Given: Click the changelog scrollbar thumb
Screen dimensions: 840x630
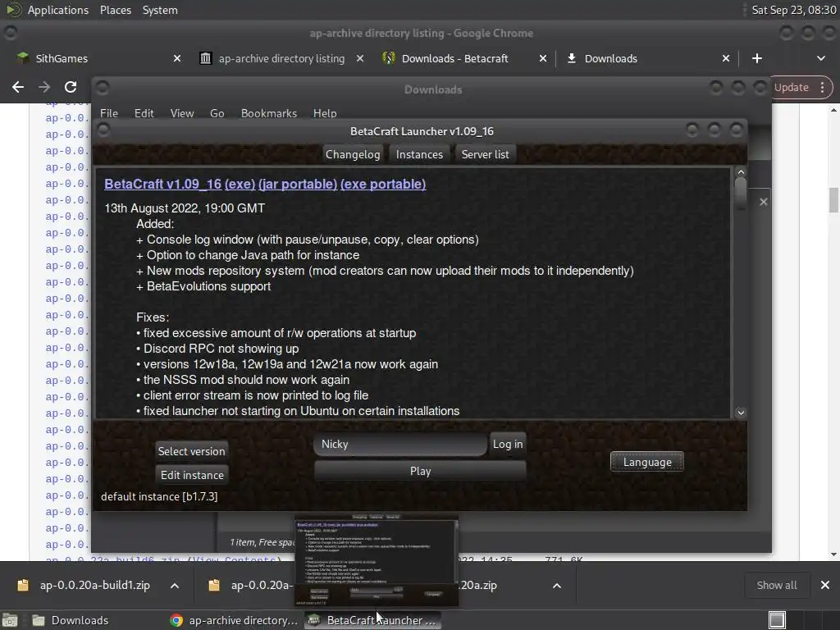Looking at the screenshot, I should tap(741, 193).
